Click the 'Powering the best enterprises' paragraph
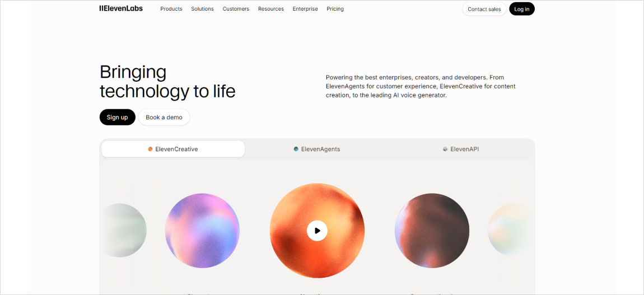Viewport: 644px width, 295px height. click(x=421, y=86)
